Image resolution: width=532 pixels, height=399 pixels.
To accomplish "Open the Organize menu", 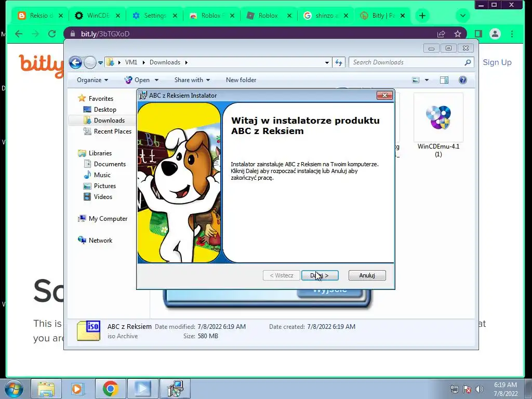I will (92, 80).
